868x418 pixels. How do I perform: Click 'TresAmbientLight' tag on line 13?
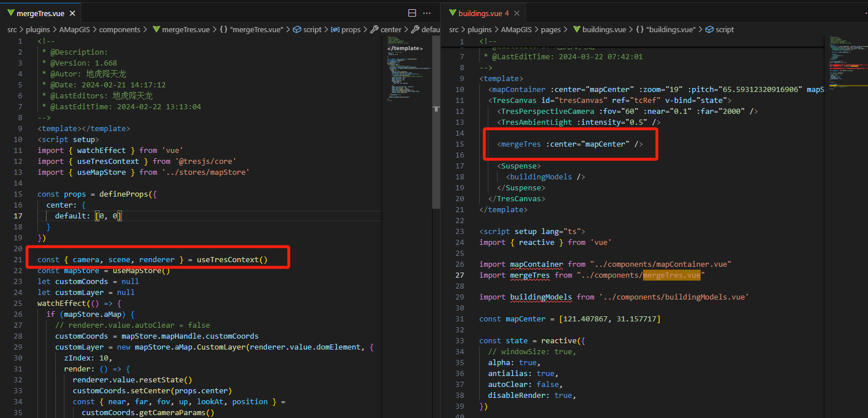pyautogui.click(x=537, y=122)
